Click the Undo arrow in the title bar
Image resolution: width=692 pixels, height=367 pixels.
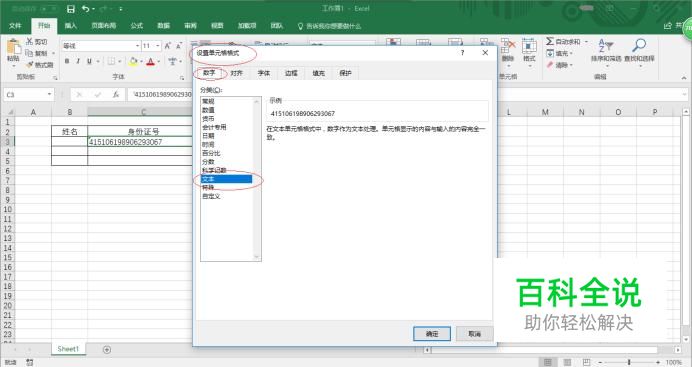click(86, 9)
